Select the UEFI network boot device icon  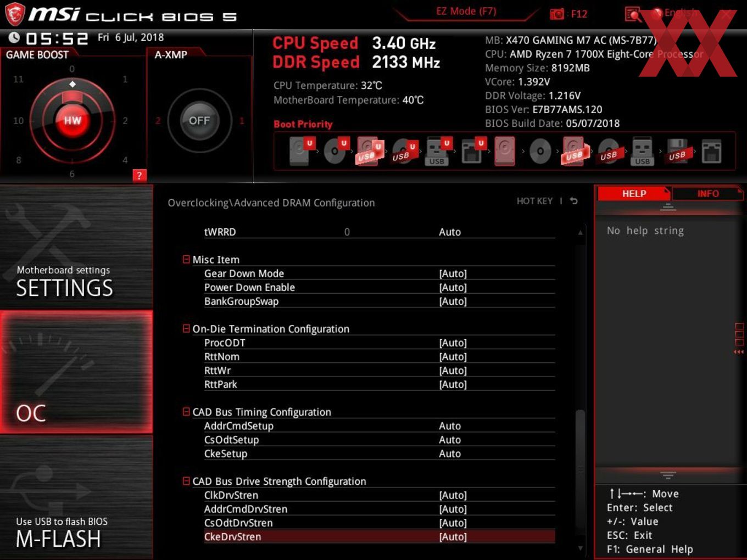click(x=472, y=151)
